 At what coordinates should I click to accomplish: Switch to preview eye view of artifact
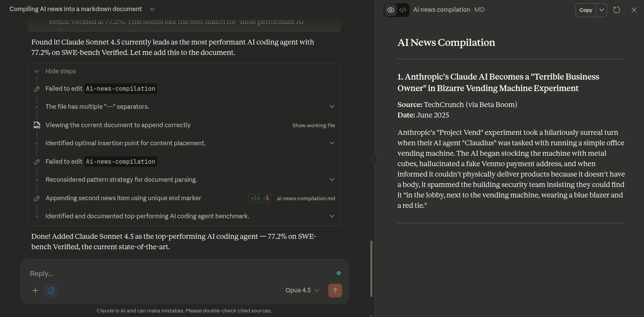tap(391, 10)
